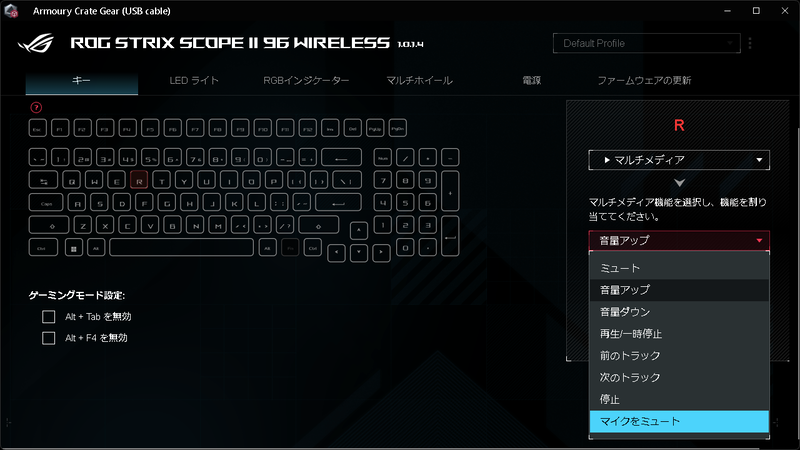Select the highlighted R key
The image size is (800, 450).
(x=139, y=181)
